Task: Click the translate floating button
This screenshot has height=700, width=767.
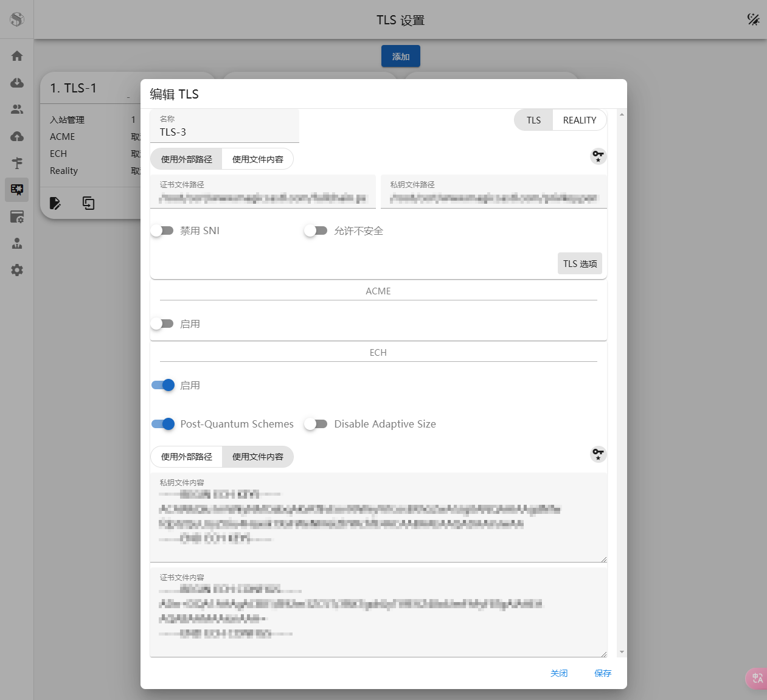Action: pyautogui.click(x=757, y=678)
